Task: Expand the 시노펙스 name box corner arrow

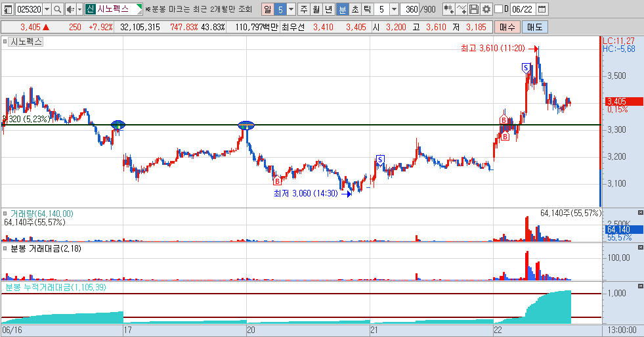Action: pyautogui.click(x=139, y=9)
